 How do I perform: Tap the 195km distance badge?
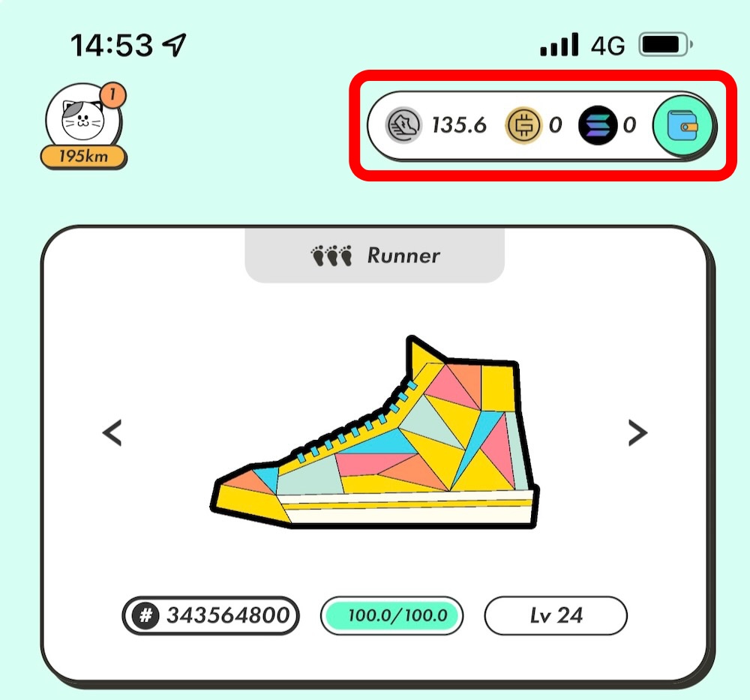(x=84, y=157)
